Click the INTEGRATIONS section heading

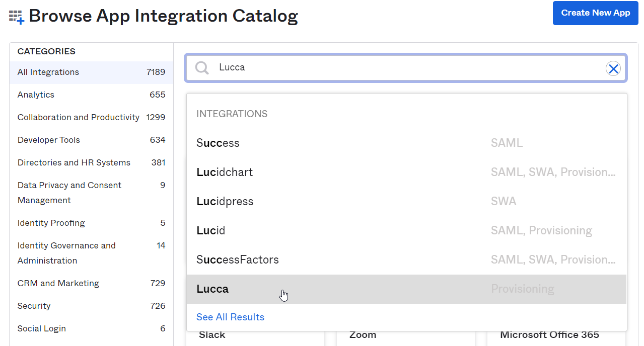pos(232,114)
